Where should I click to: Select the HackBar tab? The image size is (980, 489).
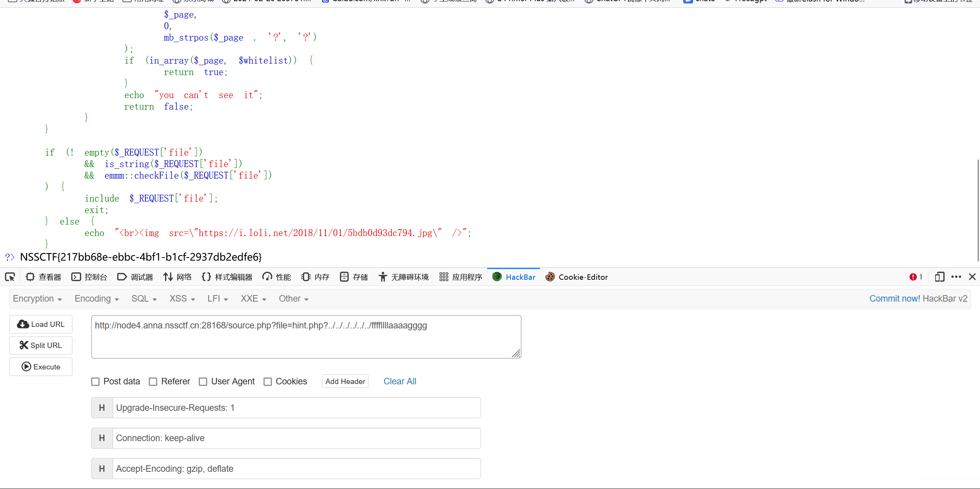pyautogui.click(x=514, y=277)
